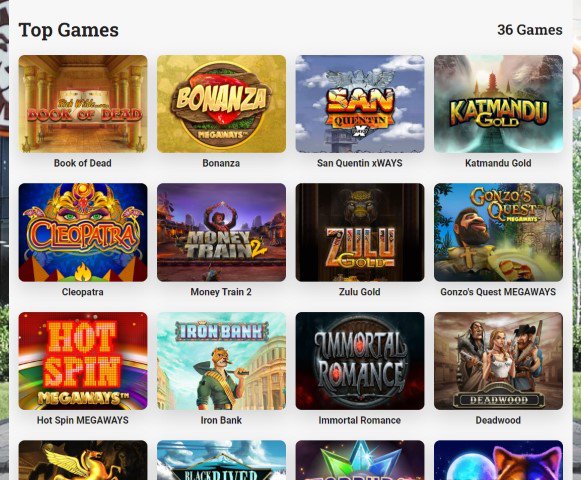This screenshot has height=480, width=581.
Task: Open the Katmandu Gold game tile
Action: coord(498,104)
